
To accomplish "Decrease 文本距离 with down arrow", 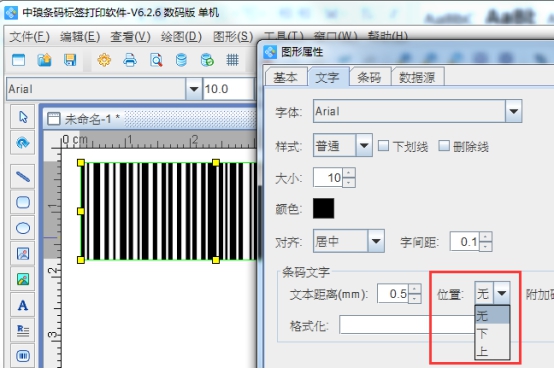I will point(414,298).
